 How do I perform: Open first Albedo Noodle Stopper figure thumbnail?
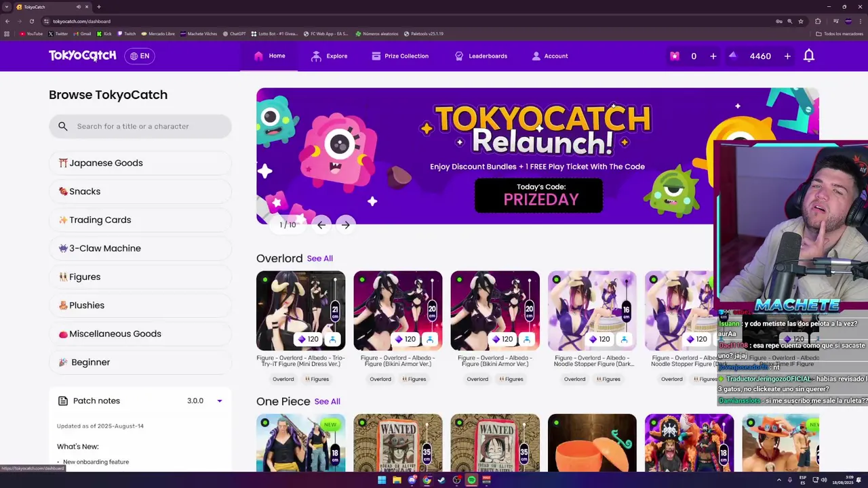[592, 310]
